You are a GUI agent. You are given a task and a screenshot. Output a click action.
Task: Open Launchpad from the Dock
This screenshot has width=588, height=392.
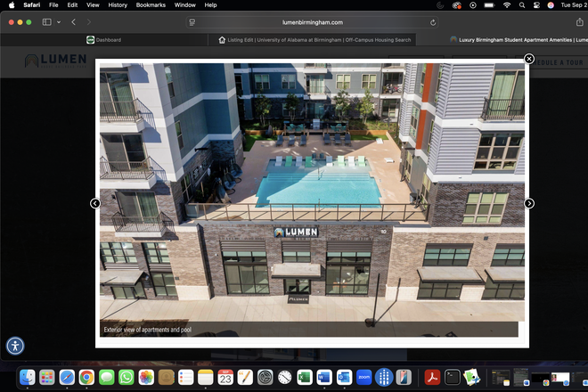pyautogui.click(x=47, y=378)
